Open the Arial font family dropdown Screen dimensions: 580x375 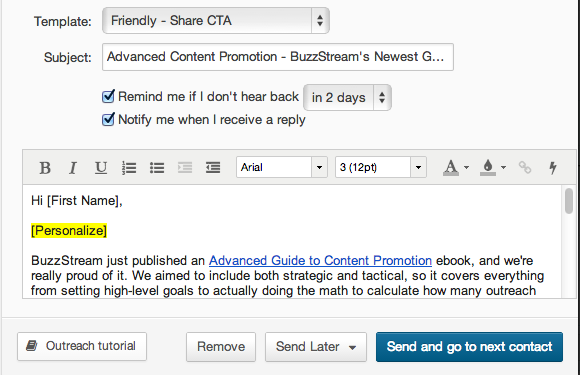tap(282, 167)
